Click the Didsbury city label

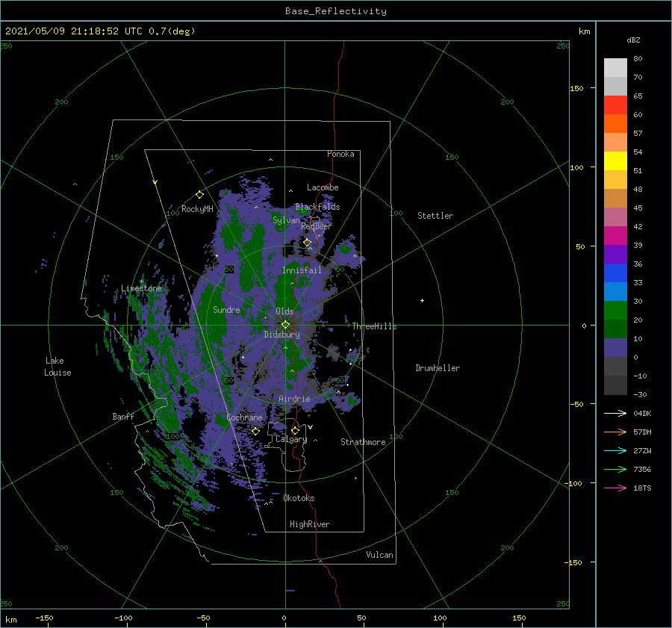pyautogui.click(x=281, y=335)
